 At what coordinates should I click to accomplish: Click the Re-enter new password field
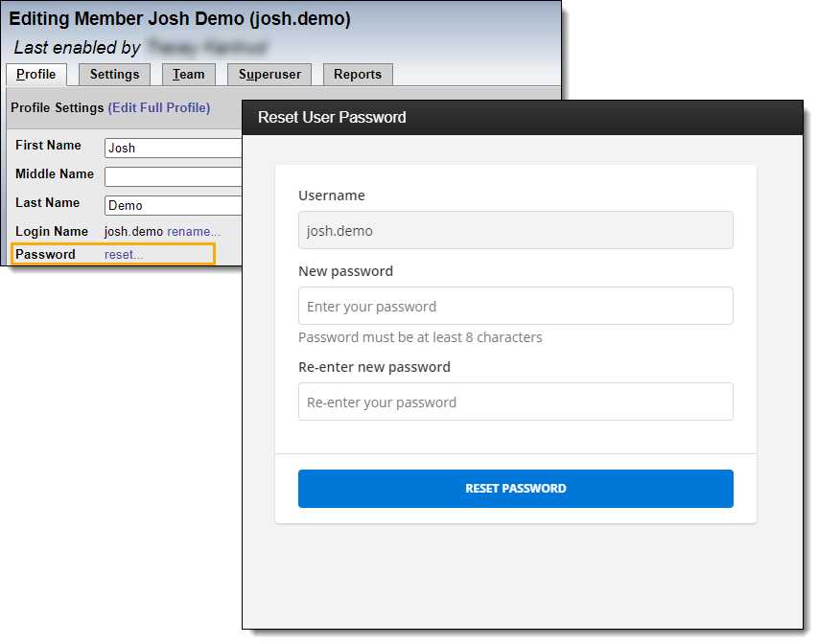(515, 402)
